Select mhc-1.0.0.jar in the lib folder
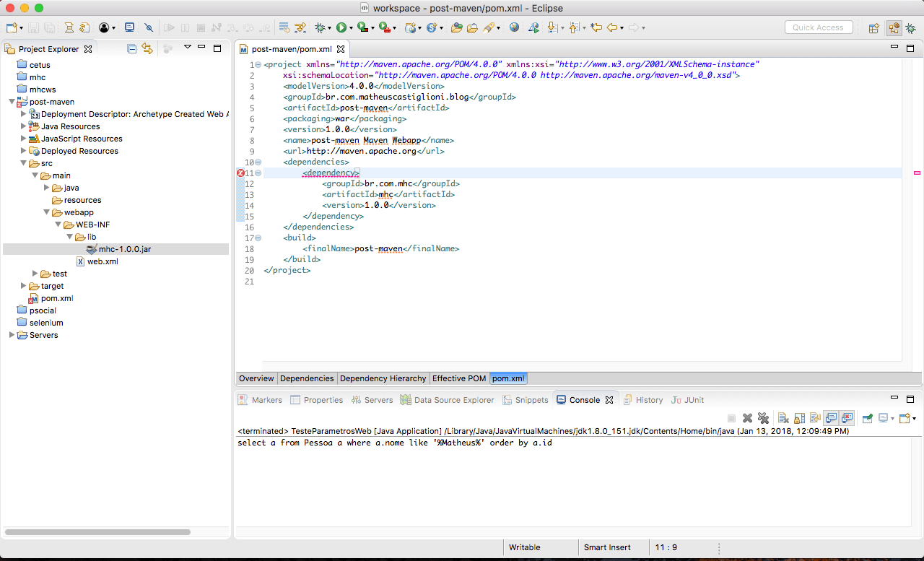The width and height of the screenshot is (924, 561). [124, 249]
